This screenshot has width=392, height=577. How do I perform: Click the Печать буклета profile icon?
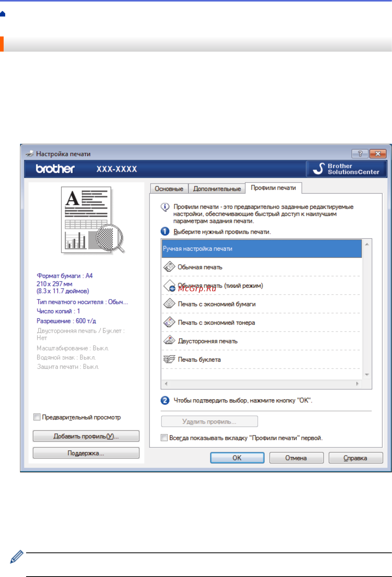click(169, 359)
